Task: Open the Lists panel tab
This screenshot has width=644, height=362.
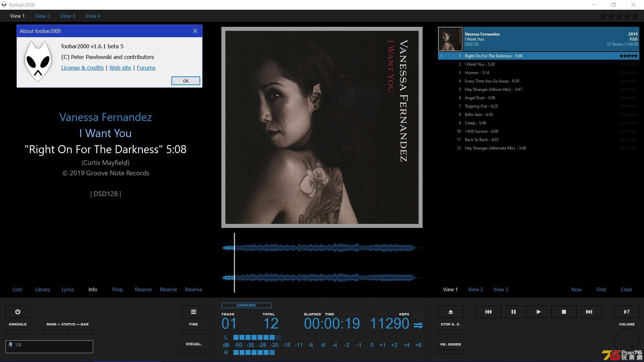Action: 17,290
